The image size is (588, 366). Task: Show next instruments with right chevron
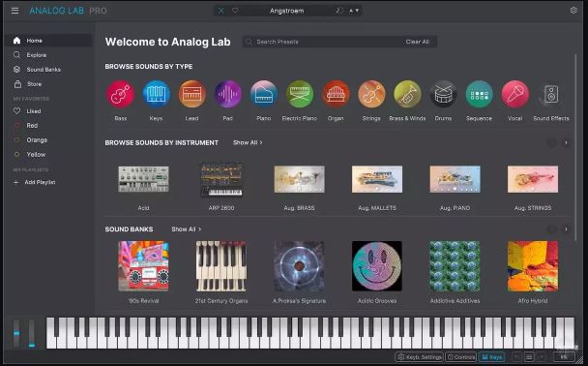[567, 142]
